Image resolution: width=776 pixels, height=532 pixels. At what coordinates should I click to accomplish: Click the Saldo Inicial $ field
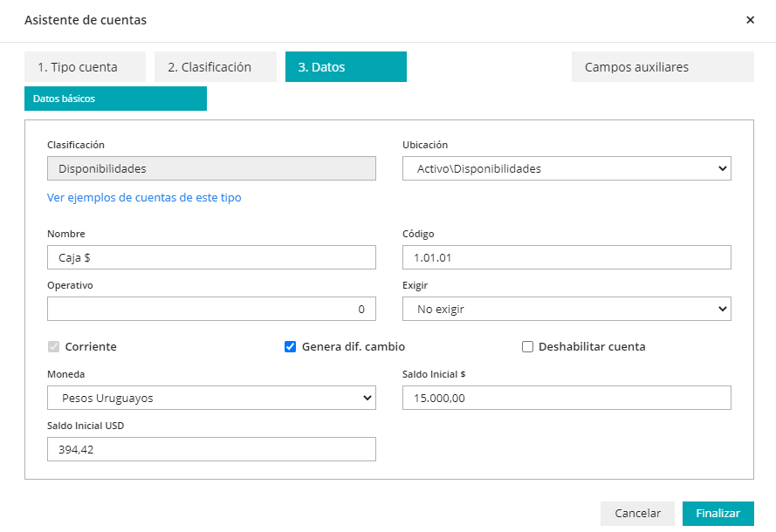pos(567,398)
